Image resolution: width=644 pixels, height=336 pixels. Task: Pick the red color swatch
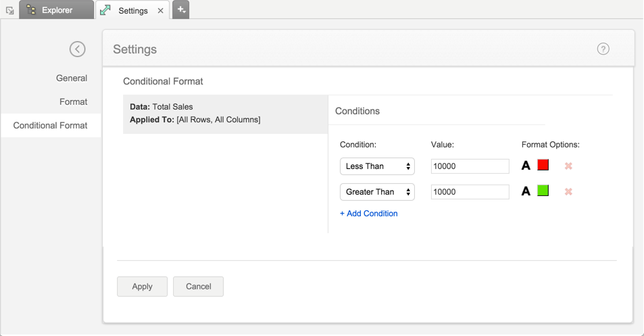coord(543,165)
